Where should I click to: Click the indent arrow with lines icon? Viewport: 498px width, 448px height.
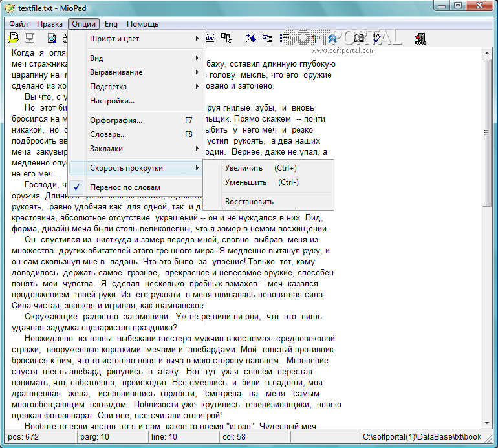point(267,38)
